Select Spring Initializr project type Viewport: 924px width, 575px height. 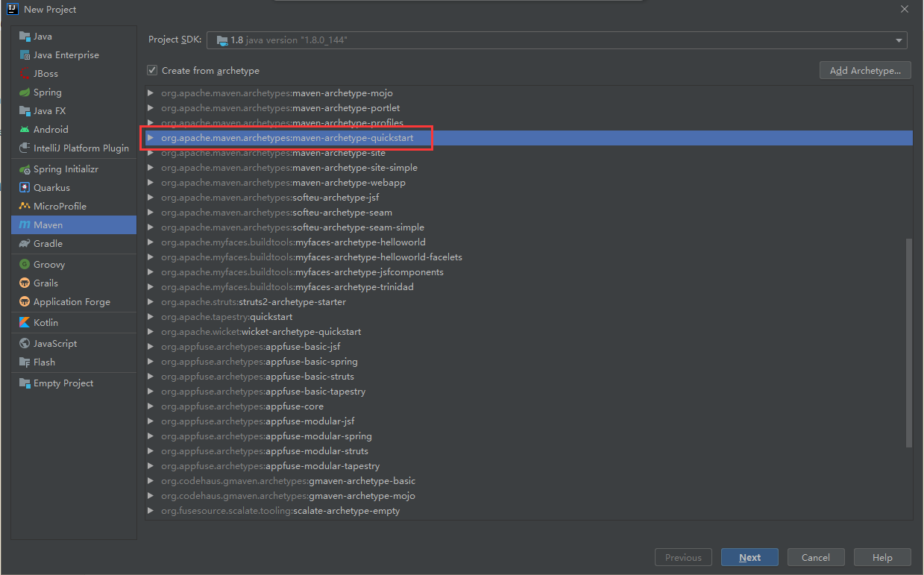74,169
